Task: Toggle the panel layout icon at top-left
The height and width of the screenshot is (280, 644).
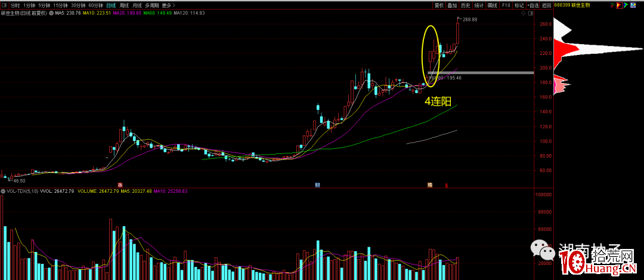Action: (x=4, y=5)
